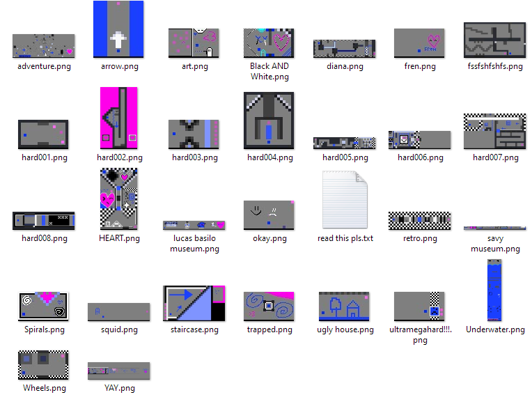Click the tall blue Underwater.png thumbnail

pyautogui.click(x=494, y=290)
